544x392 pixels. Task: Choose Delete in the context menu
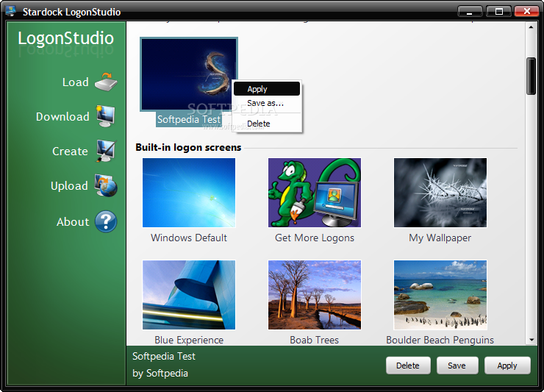coord(266,124)
